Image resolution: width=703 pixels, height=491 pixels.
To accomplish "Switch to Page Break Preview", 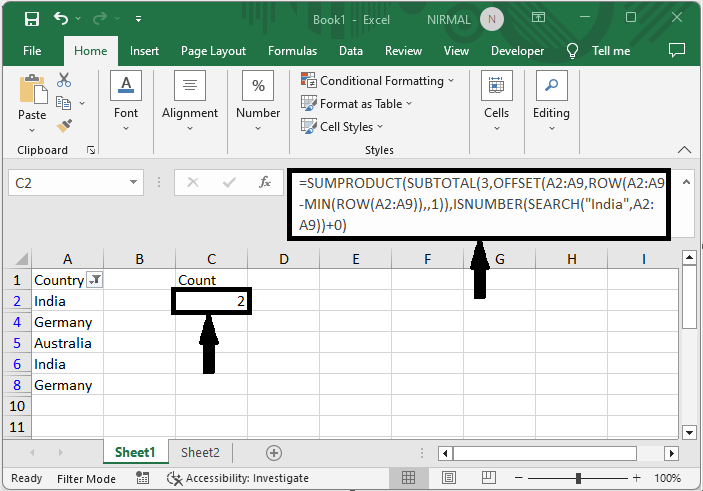I will pos(489,478).
